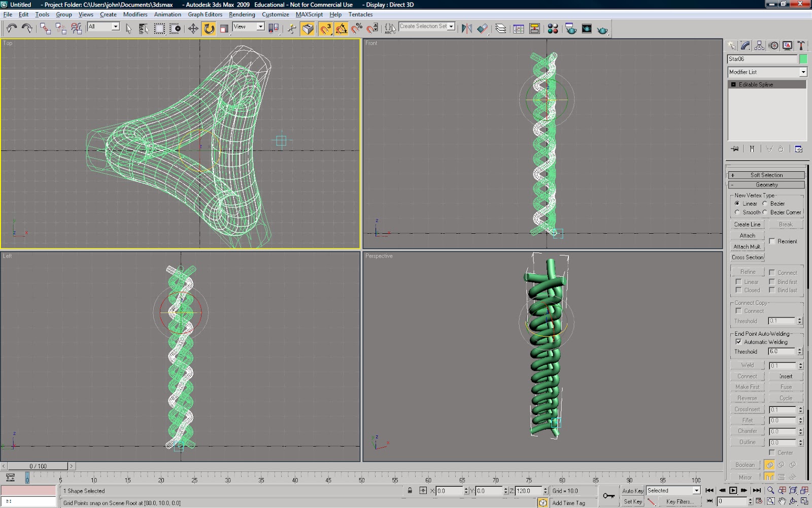Enable the Automatic Welding checkbox
The image size is (812, 508).
tap(739, 342)
